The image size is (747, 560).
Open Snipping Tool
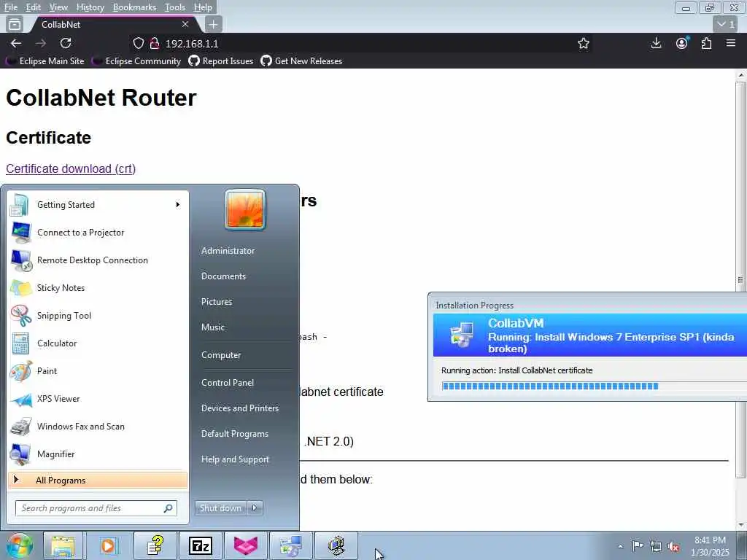tap(97, 315)
